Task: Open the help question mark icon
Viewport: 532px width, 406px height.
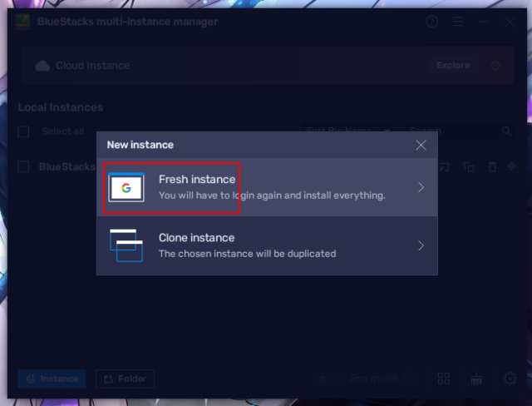Action: [x=432, y=22]
